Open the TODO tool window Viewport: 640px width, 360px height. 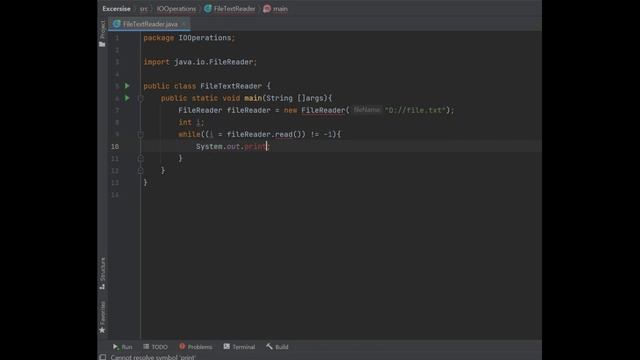pos(156,347)
